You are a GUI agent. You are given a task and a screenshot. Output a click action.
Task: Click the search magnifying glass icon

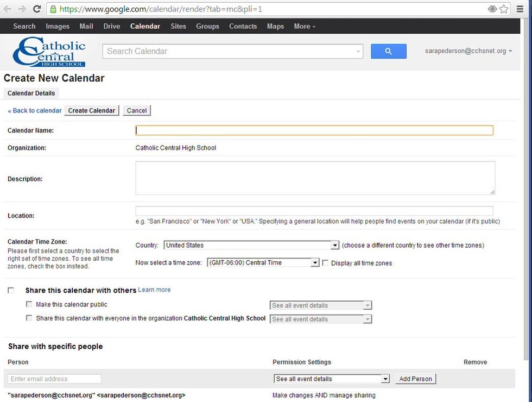click(388, 51)
